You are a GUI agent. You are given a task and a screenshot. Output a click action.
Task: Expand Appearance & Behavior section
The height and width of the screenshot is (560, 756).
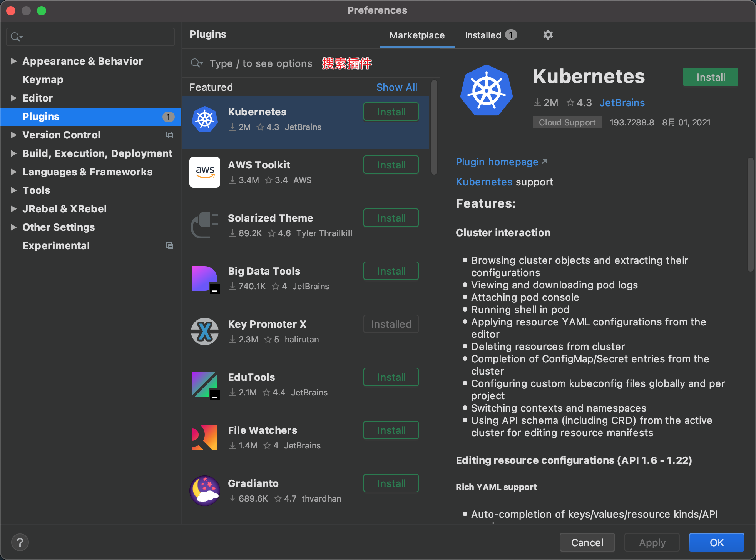click(x=13, y=61)
